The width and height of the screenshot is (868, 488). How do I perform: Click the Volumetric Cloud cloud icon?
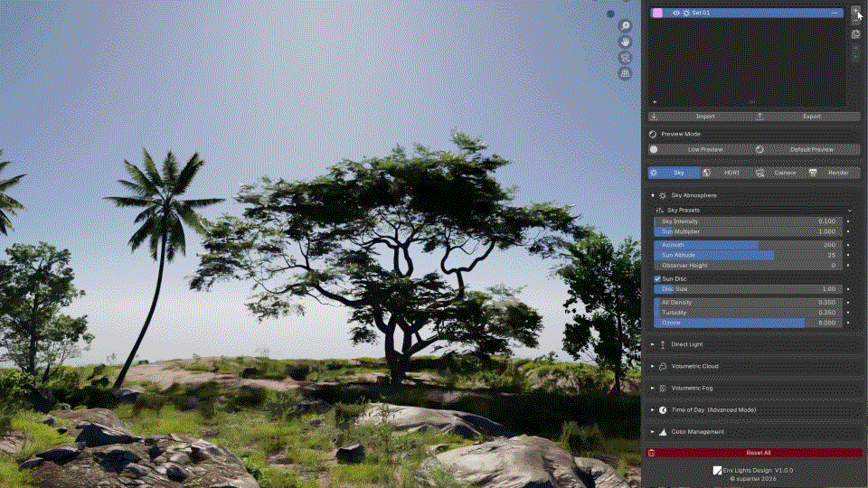[663, 366]
